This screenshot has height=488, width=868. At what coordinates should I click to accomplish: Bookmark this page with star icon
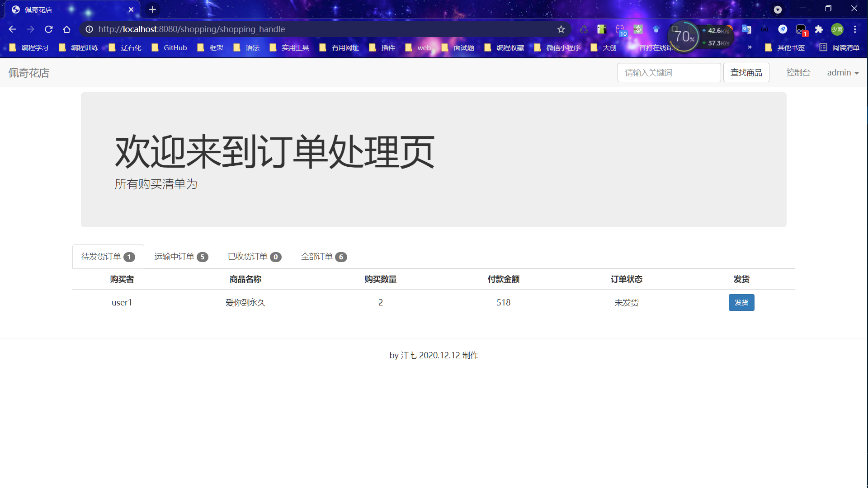coord(561,29)
